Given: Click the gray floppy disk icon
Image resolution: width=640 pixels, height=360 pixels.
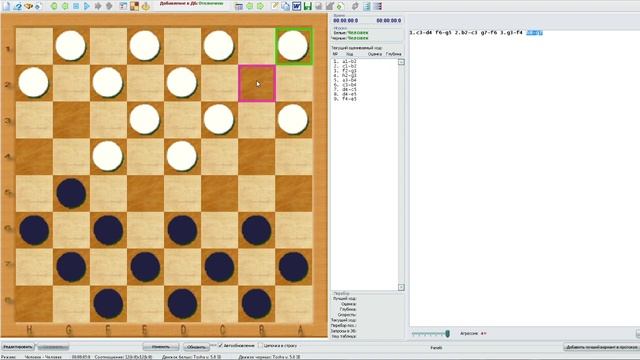Looking at the screenshot, I should click(318, 6).
